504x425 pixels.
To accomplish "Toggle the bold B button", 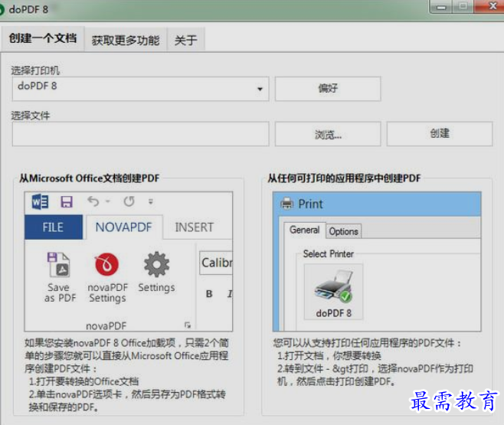I will 209,293.
